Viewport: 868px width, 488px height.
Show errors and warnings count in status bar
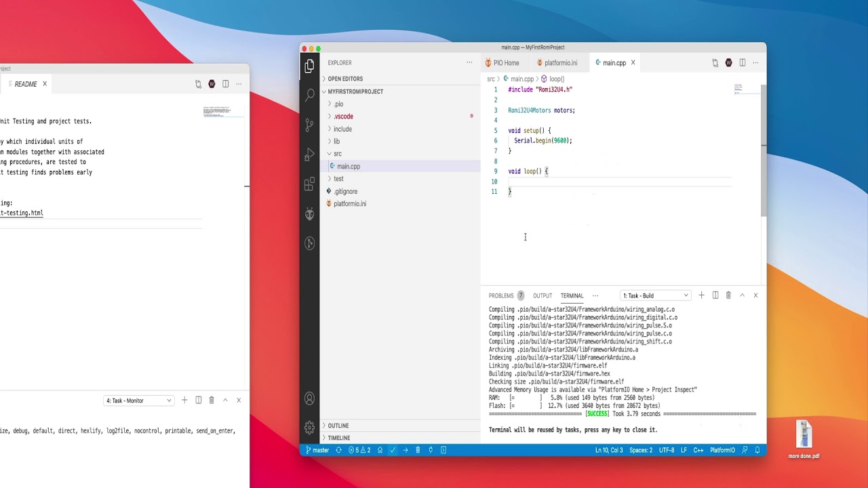click(359, 450)
